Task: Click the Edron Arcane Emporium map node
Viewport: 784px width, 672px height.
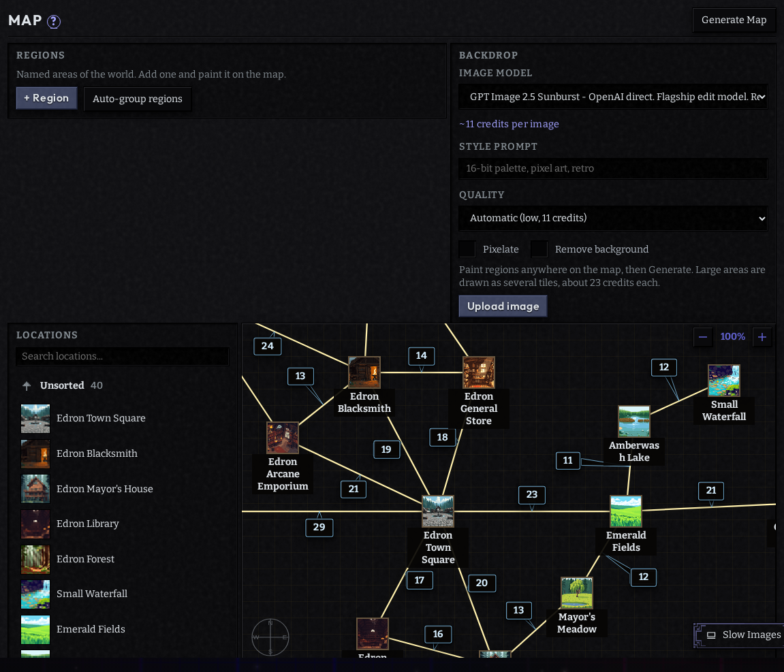Action: point(283,438)
